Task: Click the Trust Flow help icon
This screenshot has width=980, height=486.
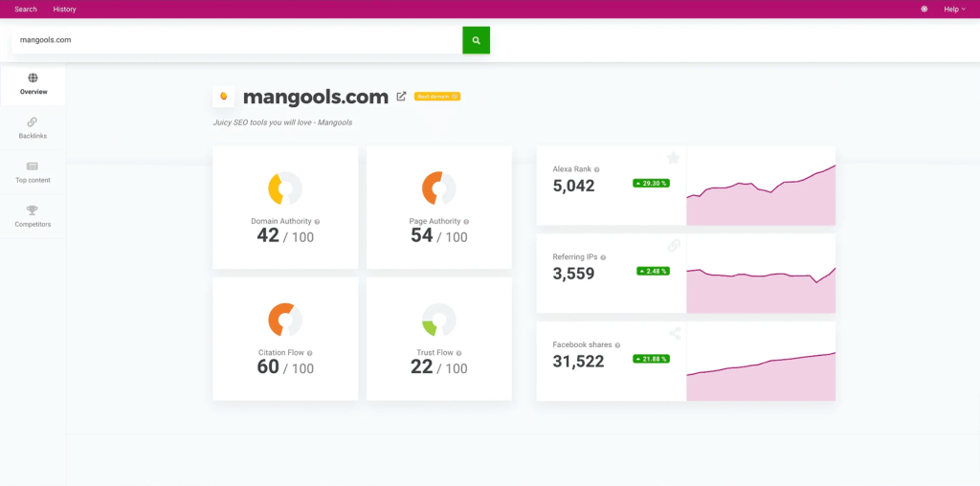Action: coord(458,353)
